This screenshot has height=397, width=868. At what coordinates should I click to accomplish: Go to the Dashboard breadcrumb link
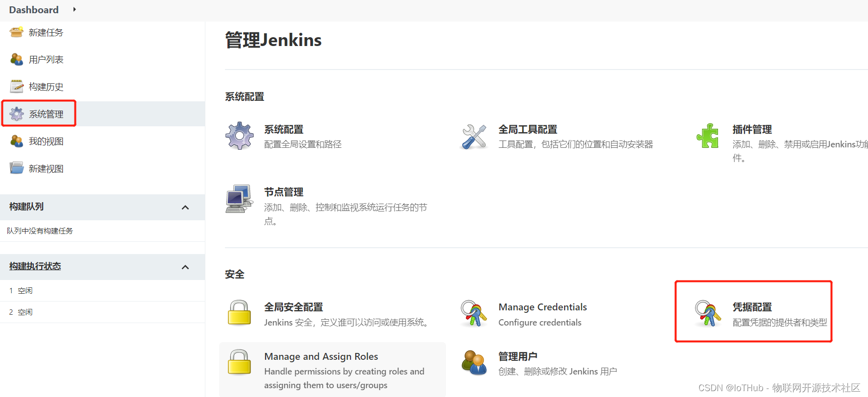point(34,10)
